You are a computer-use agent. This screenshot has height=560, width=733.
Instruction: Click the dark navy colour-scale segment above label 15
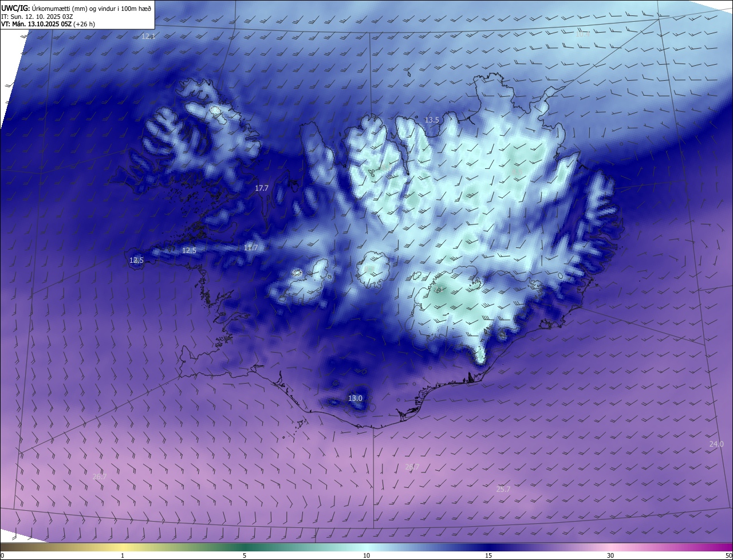pos(488,547)
